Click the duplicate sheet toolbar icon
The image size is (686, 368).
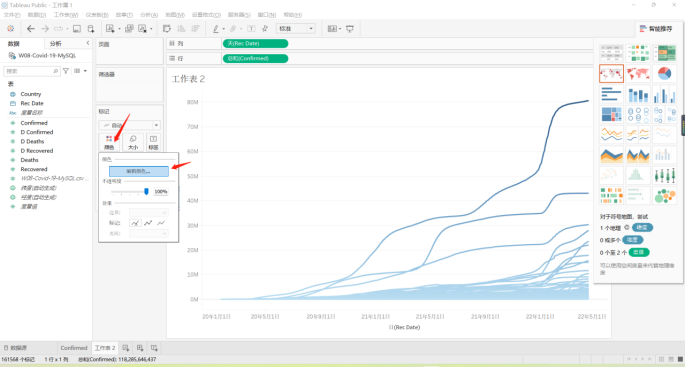tap(129, 29)
